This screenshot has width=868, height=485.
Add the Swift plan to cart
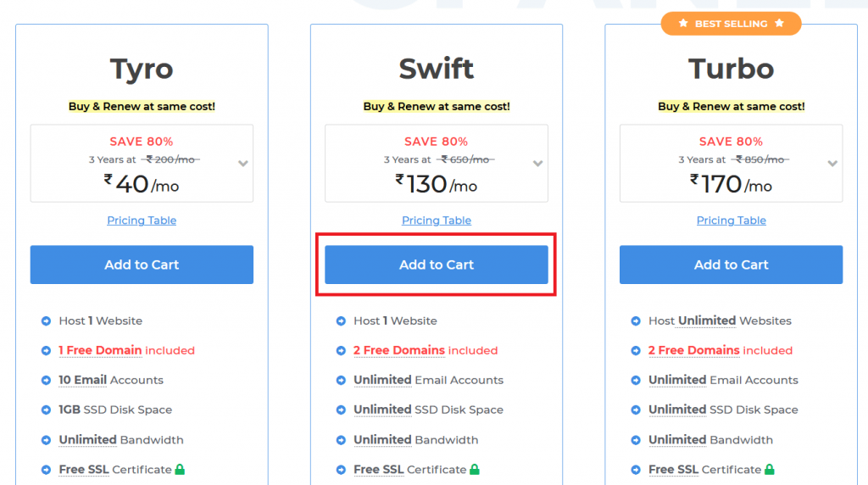[437, 265]
